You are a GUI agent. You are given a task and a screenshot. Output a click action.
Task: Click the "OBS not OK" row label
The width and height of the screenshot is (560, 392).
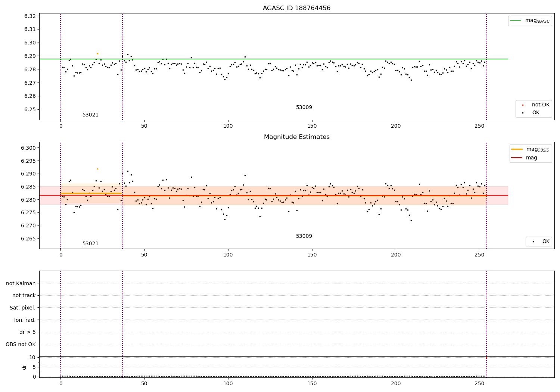pyautogui.click(x=21, y=344)
